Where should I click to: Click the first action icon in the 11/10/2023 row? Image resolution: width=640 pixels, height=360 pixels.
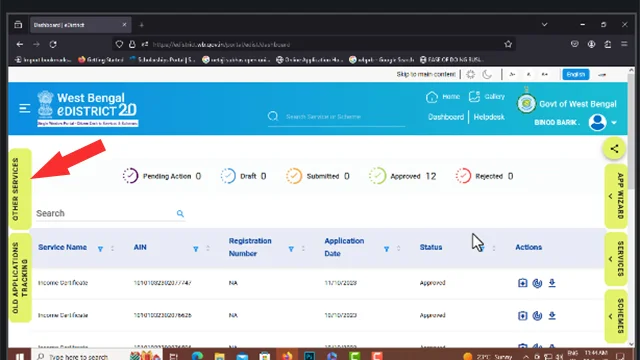522,283
